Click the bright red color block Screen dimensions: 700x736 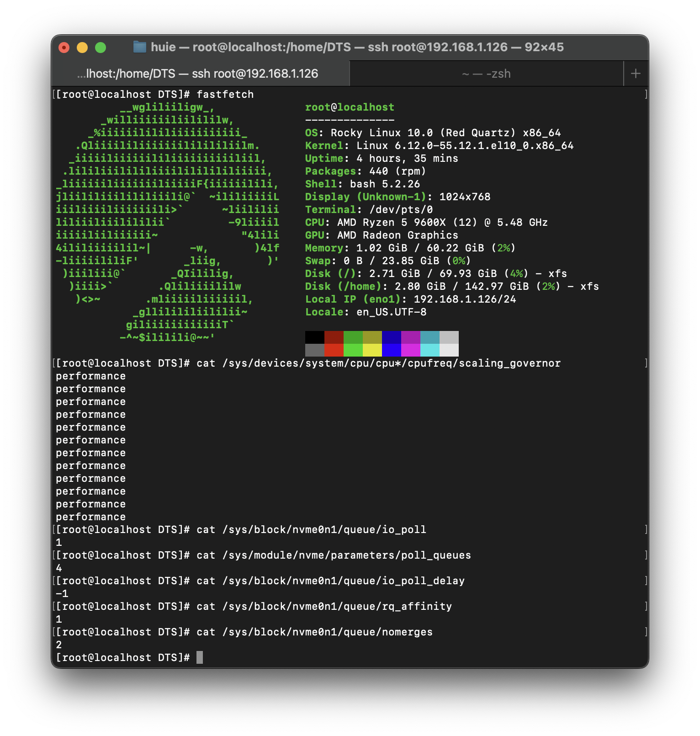[x=334, y=350]
